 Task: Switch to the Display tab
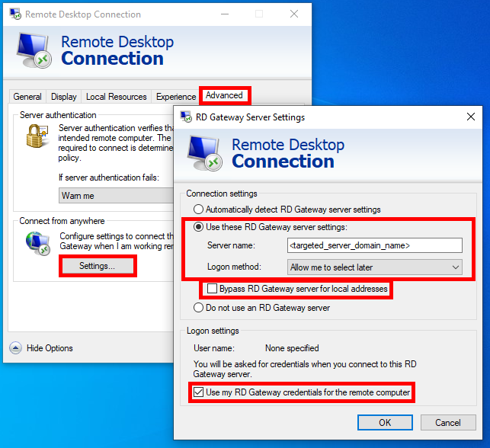click(64, 97)
